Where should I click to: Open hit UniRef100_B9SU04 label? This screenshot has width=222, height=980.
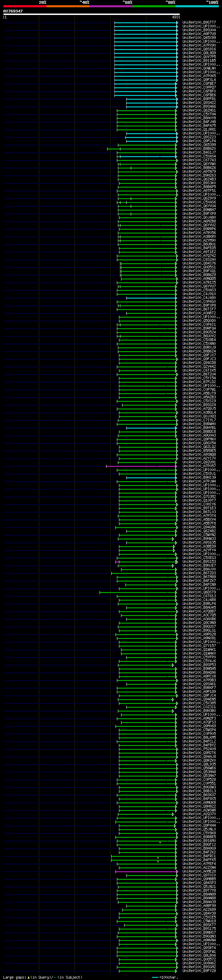[x=199, y=30]
